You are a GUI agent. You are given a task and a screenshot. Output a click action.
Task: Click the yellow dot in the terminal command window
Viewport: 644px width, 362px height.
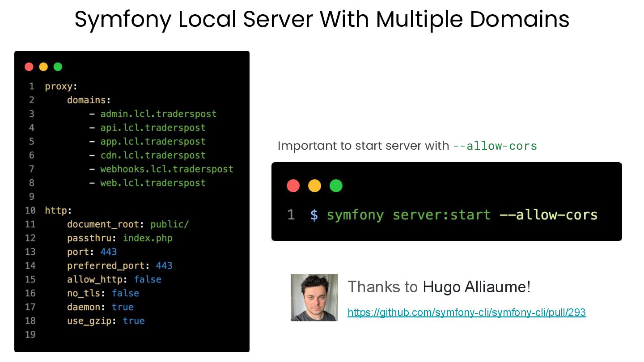tap(314, 185)
